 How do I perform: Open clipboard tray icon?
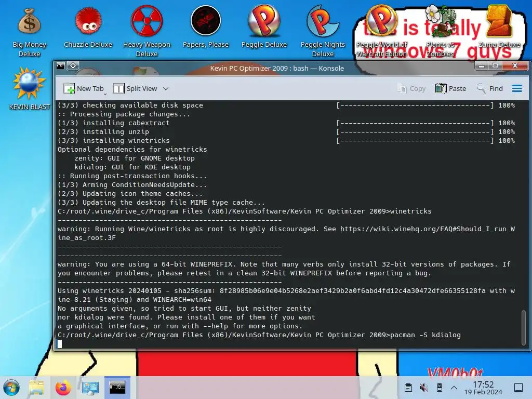pos(408,388)
